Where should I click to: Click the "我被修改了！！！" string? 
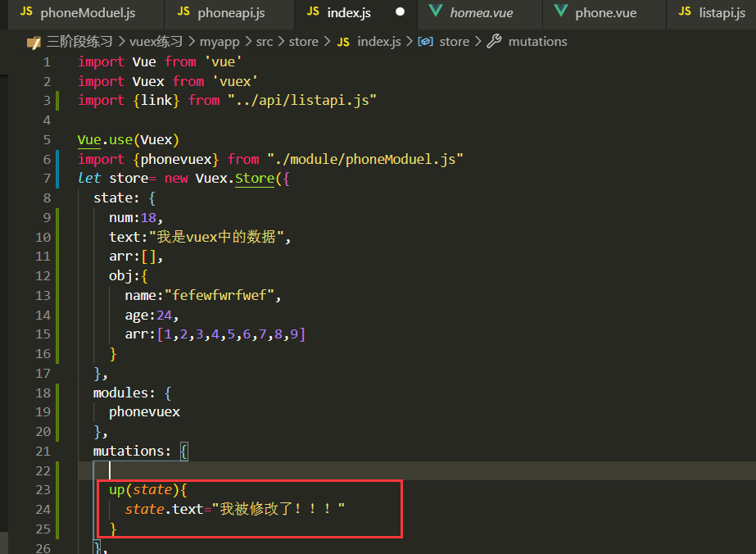click(x=278, y=509)
